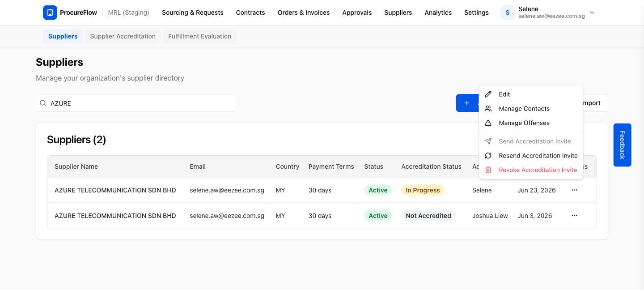Click Active badge in the Selene row

(378, 190)
